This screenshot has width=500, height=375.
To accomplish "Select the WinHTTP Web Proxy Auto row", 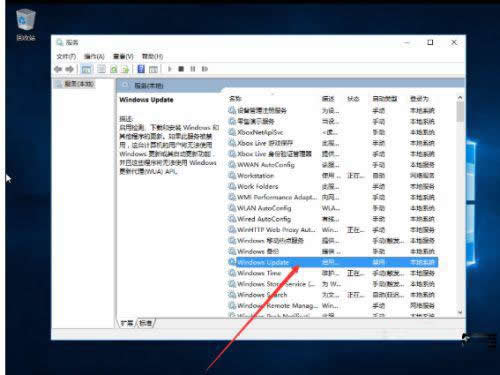I will [x=333, y=230].
